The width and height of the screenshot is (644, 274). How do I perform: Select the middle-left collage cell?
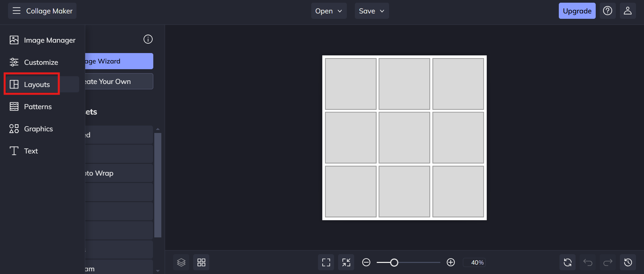pyautogui.click(x=351, y=138)
